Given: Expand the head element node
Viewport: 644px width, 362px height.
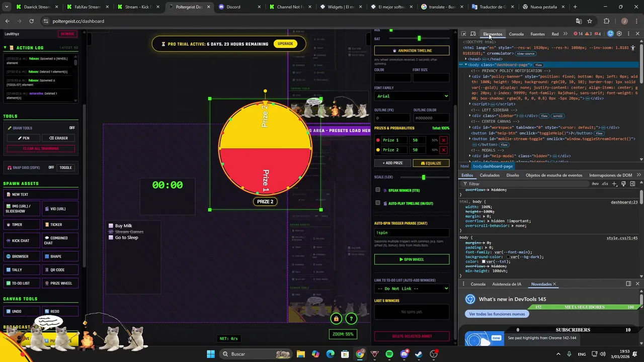Looking at the screenshot, I should 466,59.
